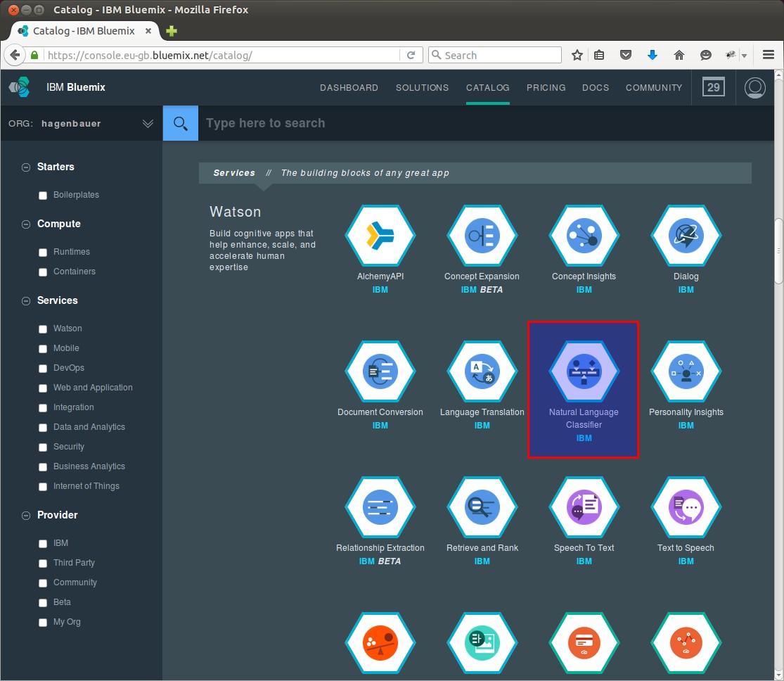Open the bookmarks list icon

pyautogui.click(x=599, y=55)
